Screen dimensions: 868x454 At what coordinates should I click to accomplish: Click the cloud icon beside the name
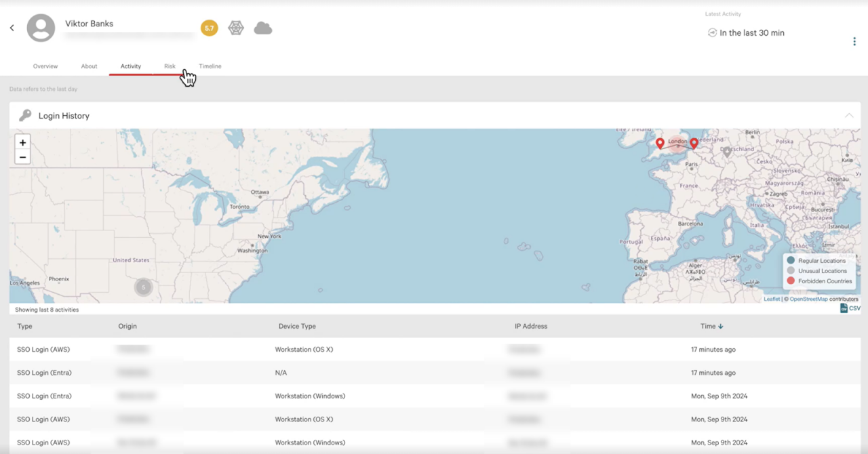pyautogui.click(x=263, y=28)
